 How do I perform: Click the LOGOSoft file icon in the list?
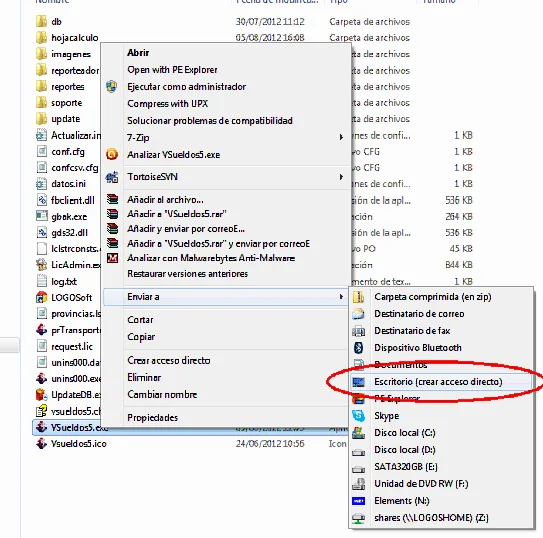point(41,297)
